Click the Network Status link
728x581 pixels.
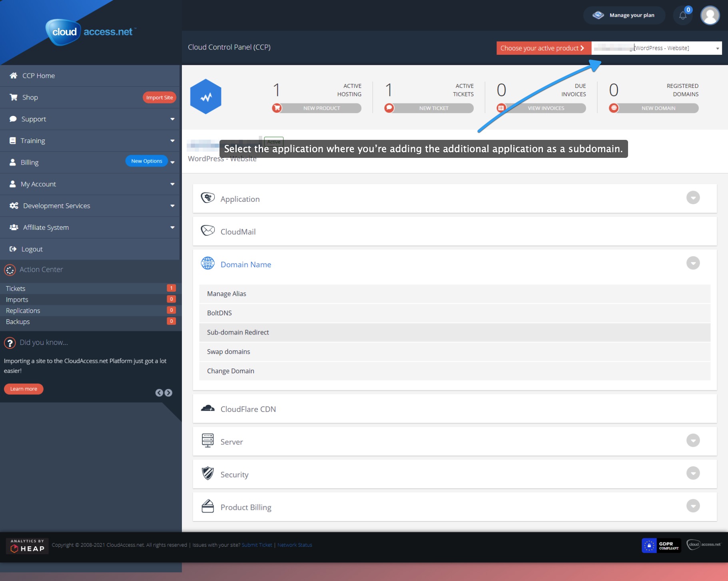click(295, 545)
